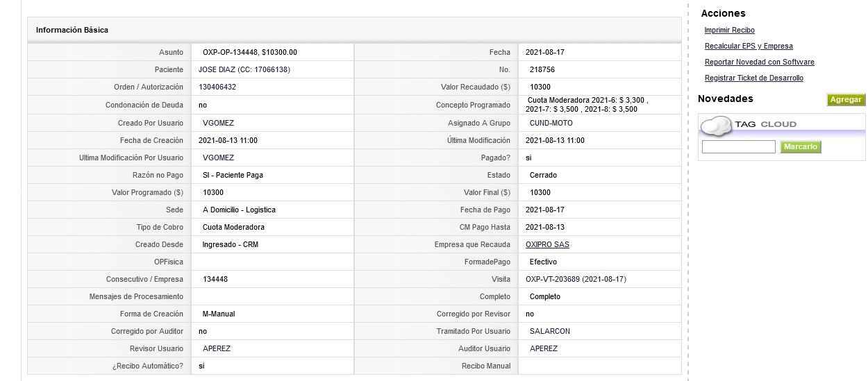Click the Novedades heading
Viewport: 868px width, 381px height.
click(x=726, y=99)
